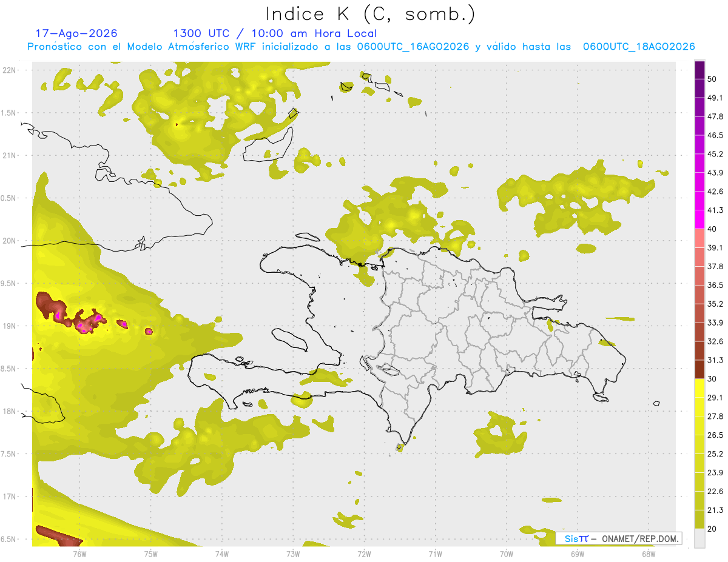Click the "8.5N" latitude axis label

[9, 369]
